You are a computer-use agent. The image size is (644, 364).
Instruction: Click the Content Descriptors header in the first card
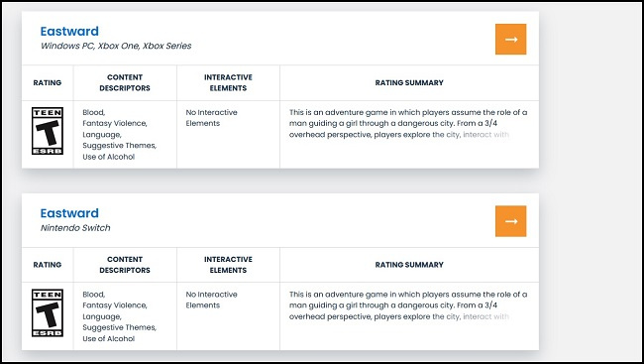125,82
